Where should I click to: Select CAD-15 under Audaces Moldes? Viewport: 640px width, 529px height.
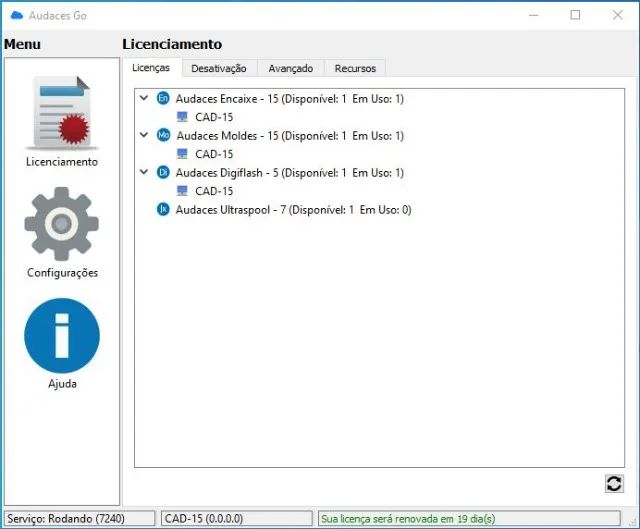coord(213,155)
